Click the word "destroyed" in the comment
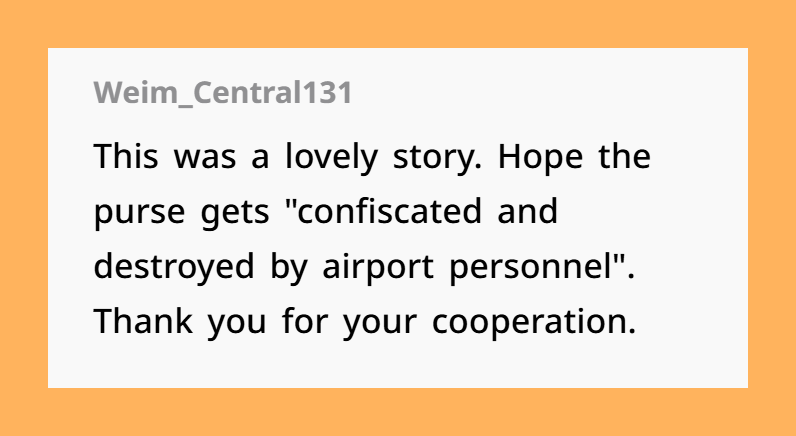The width and height of the screenshot is (796, 436). [x=174, y=267]
